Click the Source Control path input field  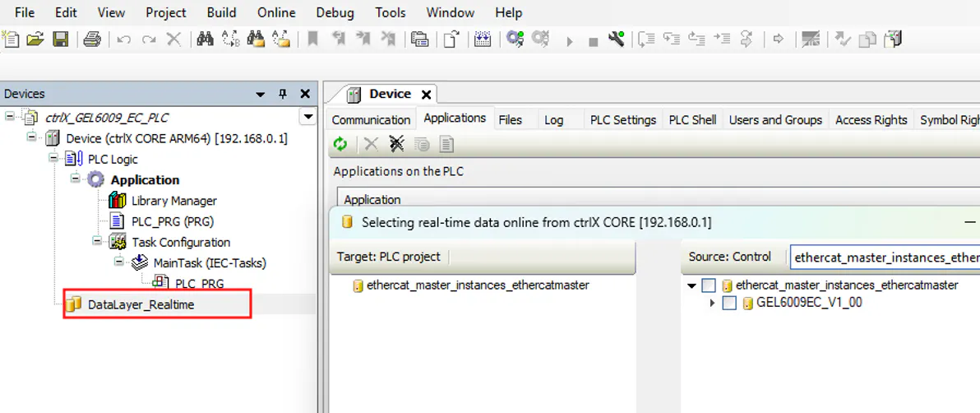[x=884, y=258]
